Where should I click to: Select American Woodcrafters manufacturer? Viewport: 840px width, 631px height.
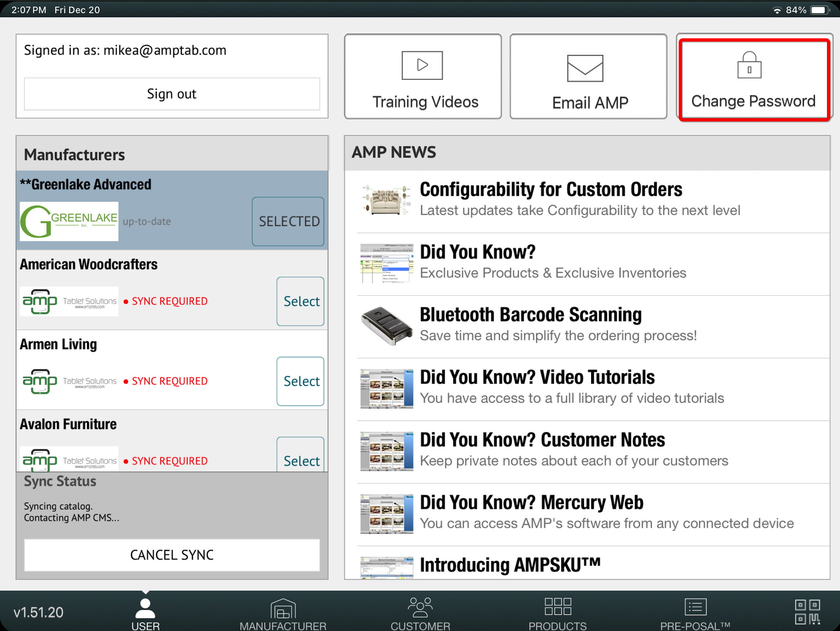(301, 301)
